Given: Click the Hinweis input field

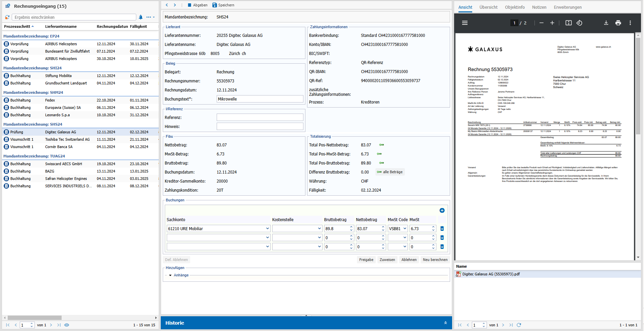Looking at the screenshot, I should [260, 126].
